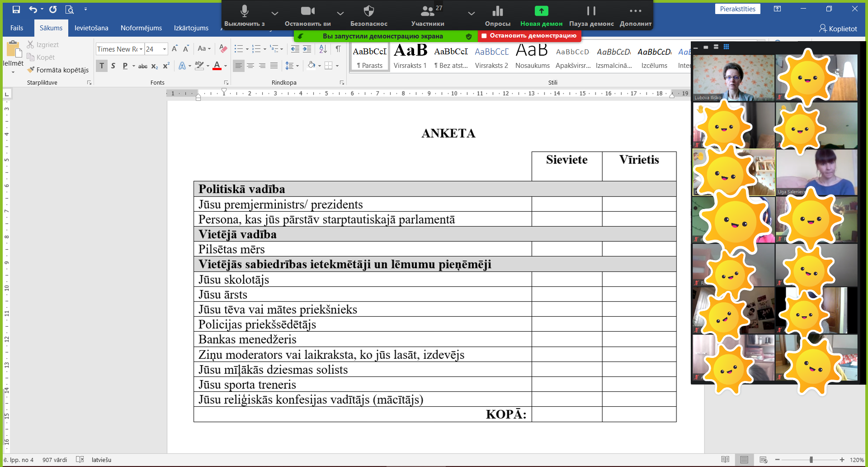Screen dimensions: 868x467
Task: Save the document from the quick access toolbar
Action: click(16, 9)
